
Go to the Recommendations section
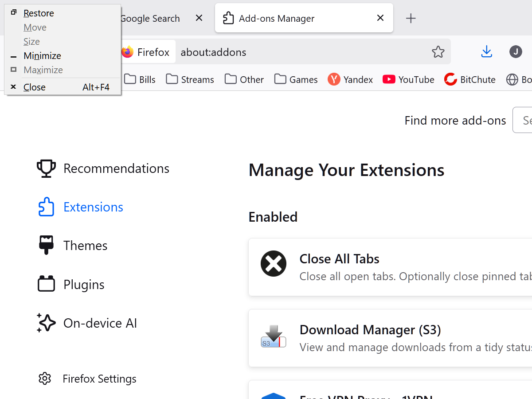[x=116, y=168]
